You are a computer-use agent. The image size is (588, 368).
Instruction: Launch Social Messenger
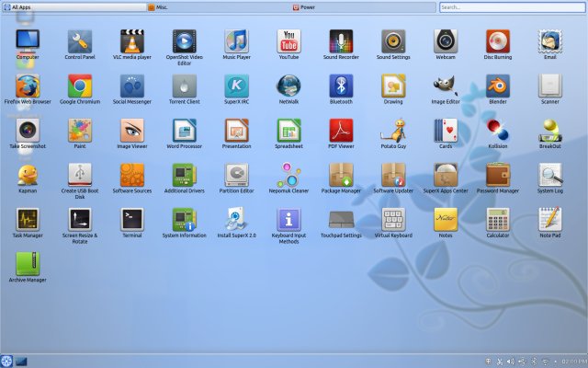(132, 86)
